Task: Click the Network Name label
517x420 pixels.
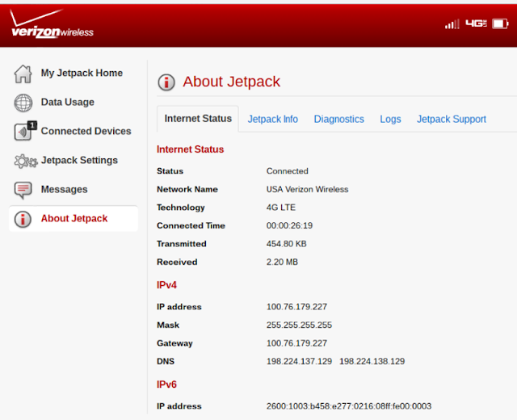Action: (187, 189)
